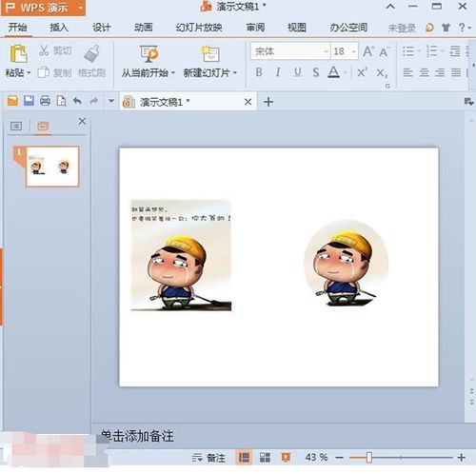476x474 pixels.
Task: Click the 未登录 login link
Action: (x=402, y=29)
